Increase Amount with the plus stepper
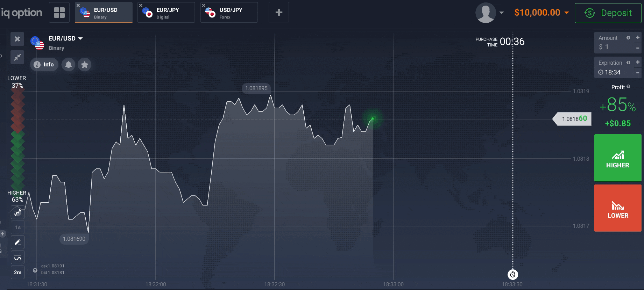Screen dimensions: 644x290 [638, 37]
